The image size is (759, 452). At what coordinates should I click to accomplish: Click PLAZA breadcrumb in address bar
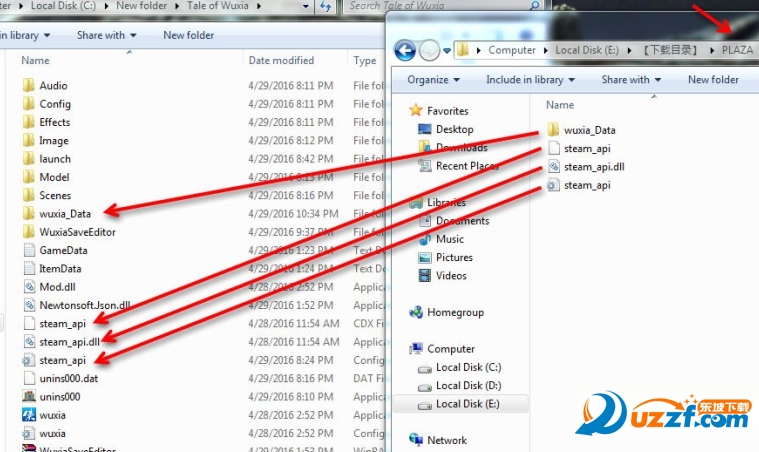pyautogui.click(x=737, y=50)
